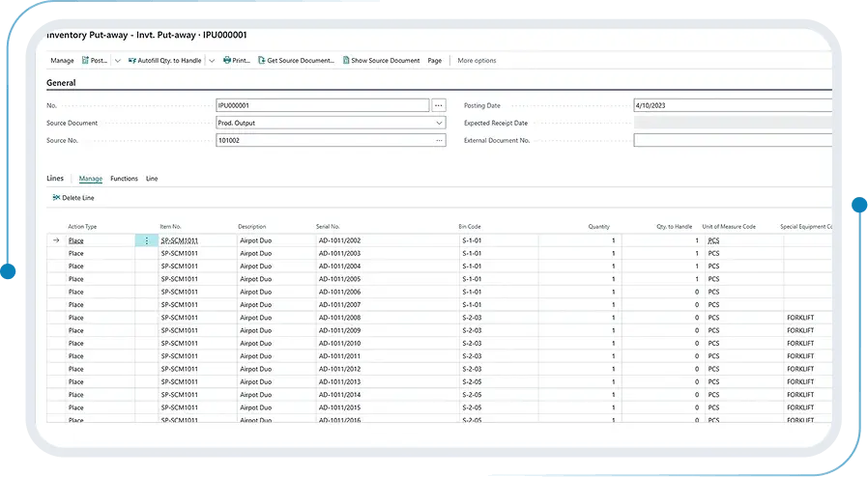
Task: Click the Delete Line button
Action: click(x=73, y=198)
